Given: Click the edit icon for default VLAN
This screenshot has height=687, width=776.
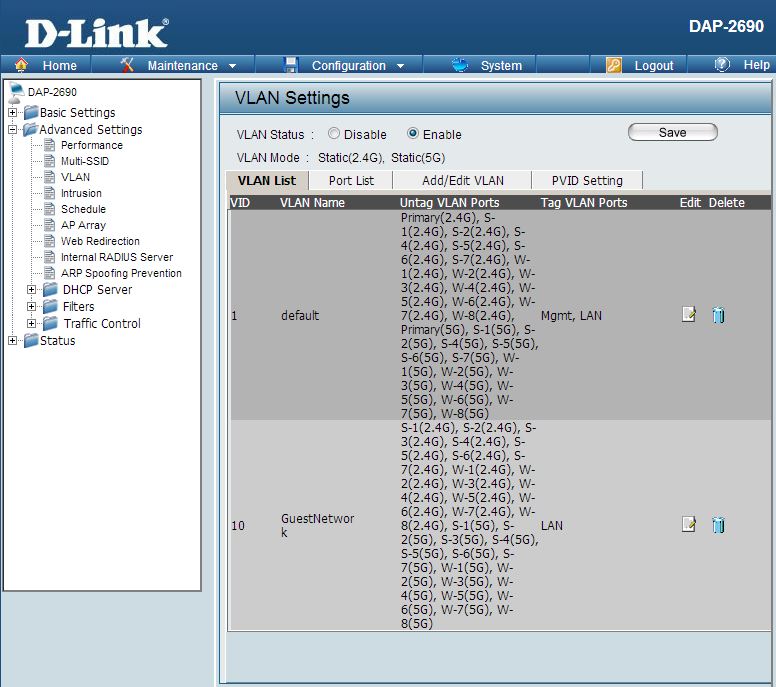Looking at the screenshot, I should point(688,315).
